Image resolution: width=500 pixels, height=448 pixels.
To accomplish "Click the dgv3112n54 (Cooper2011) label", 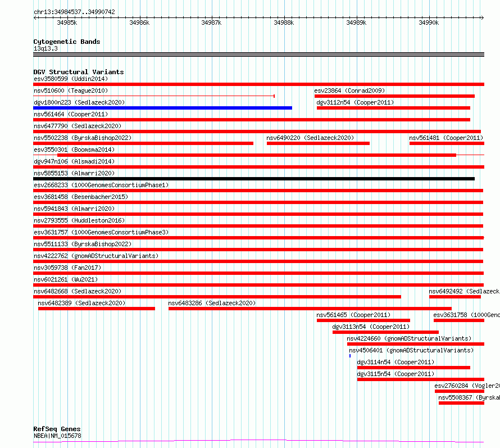I will (x=355, y=102).
